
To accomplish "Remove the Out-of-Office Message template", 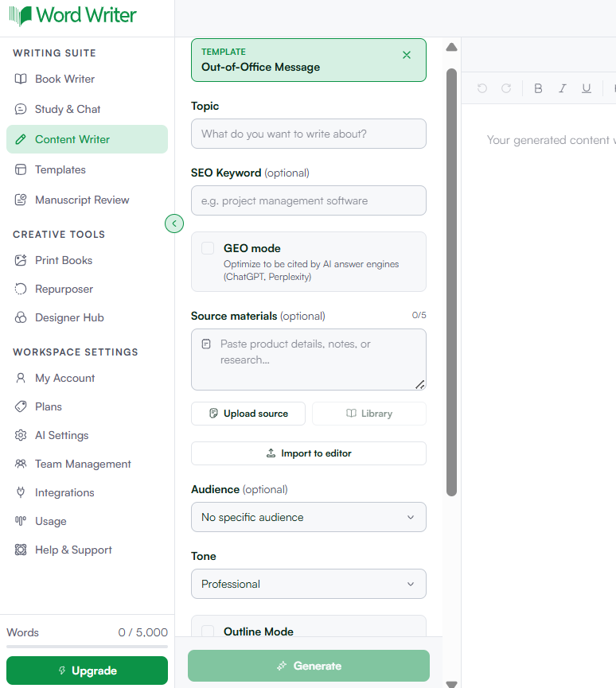I will [x=407, y=55].
